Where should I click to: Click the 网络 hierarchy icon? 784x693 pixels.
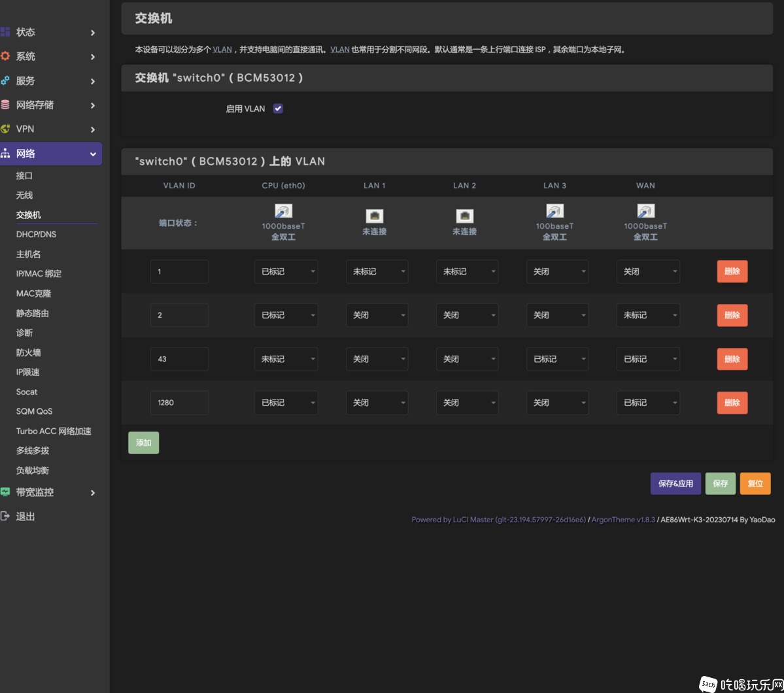[5, 154]
